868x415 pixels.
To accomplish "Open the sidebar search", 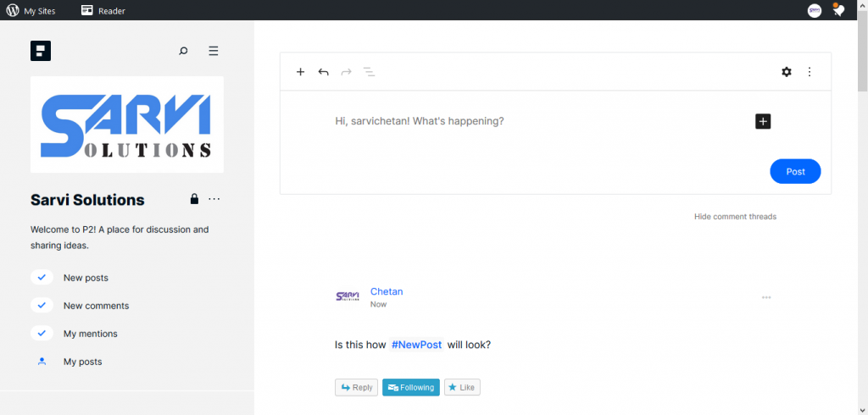I will click(x=183, y=51).
